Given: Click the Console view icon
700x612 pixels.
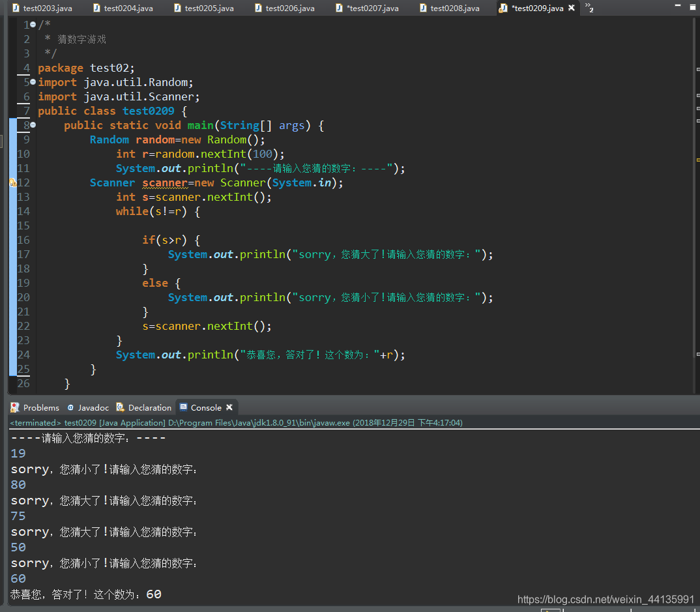Looking at the screenshot, I should tap(183, 407).
